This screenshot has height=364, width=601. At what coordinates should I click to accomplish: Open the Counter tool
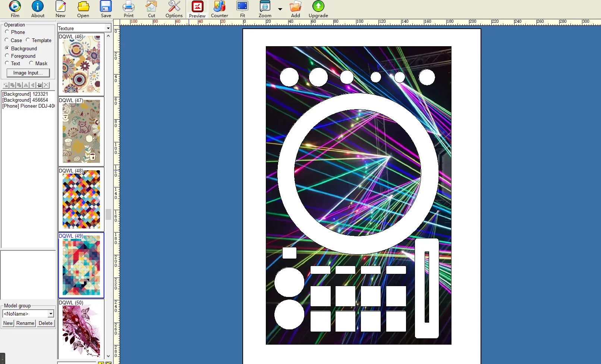pos(220,9)
